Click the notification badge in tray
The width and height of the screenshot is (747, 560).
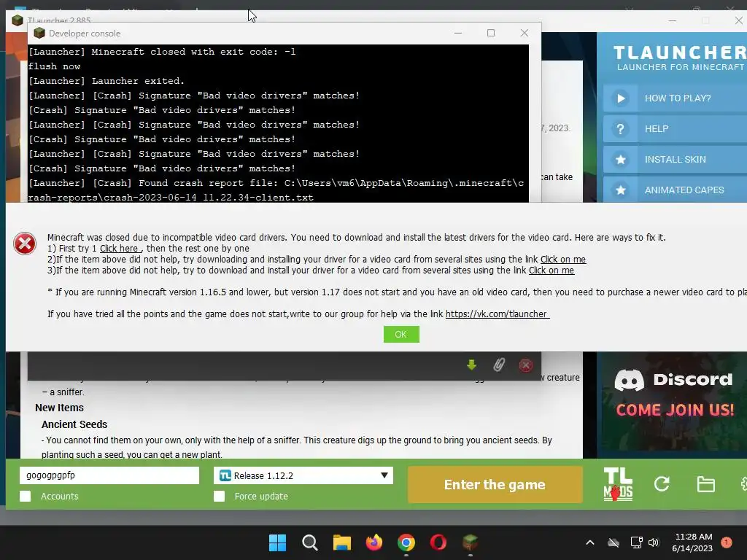click(x=726, y=542)
